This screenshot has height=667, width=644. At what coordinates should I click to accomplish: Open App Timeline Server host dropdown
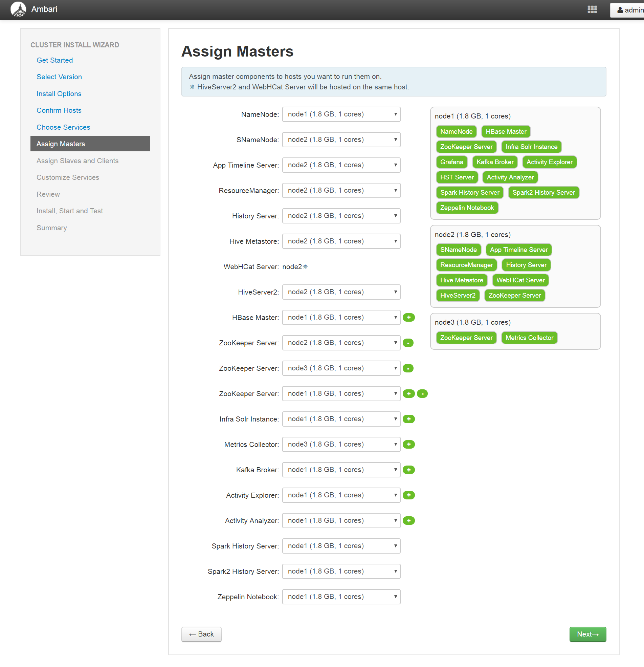click(x=341, y=165)
